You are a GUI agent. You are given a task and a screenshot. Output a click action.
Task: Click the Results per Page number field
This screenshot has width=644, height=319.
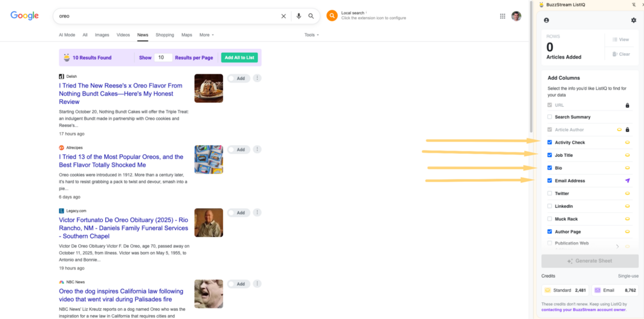click(x=163, y=57)
